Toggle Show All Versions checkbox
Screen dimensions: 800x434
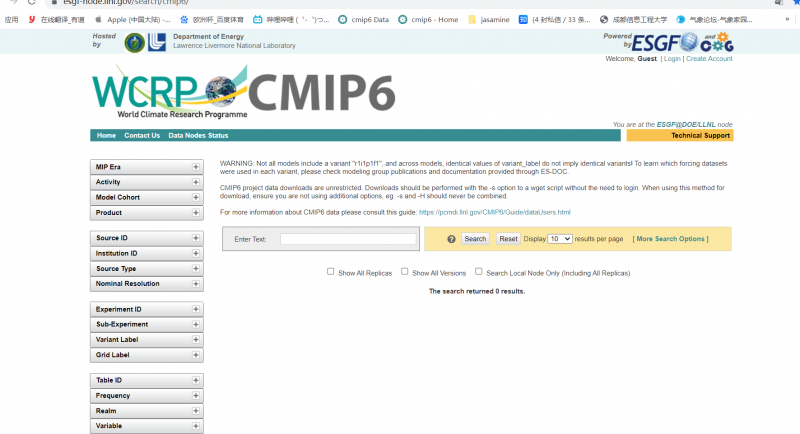coord(405,271)
